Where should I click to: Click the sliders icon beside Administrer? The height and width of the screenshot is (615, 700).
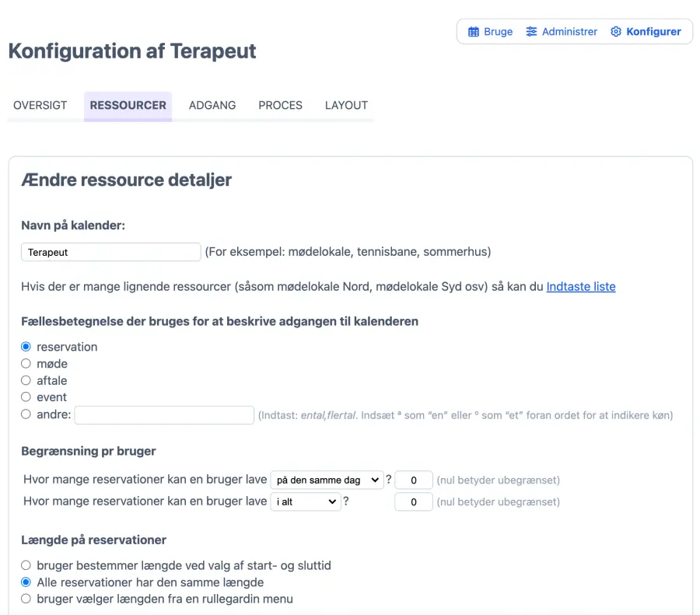[531, 32]
